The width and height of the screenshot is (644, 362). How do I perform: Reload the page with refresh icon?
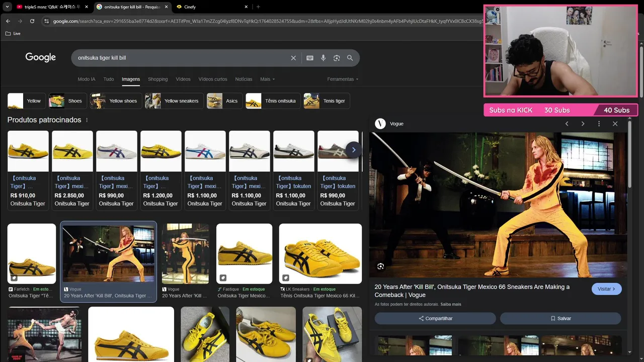click(x=32, y=21)
